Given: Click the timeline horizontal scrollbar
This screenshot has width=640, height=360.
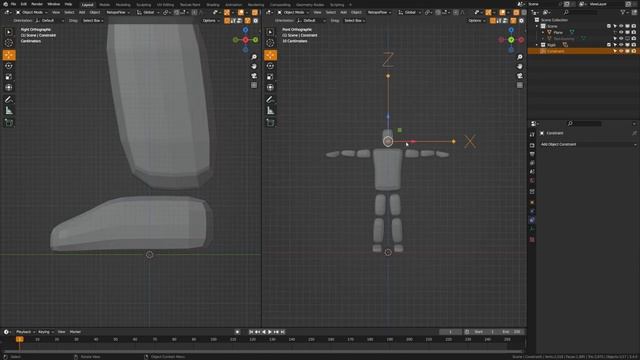Looking at the screenshot, I should pos(263,351).
